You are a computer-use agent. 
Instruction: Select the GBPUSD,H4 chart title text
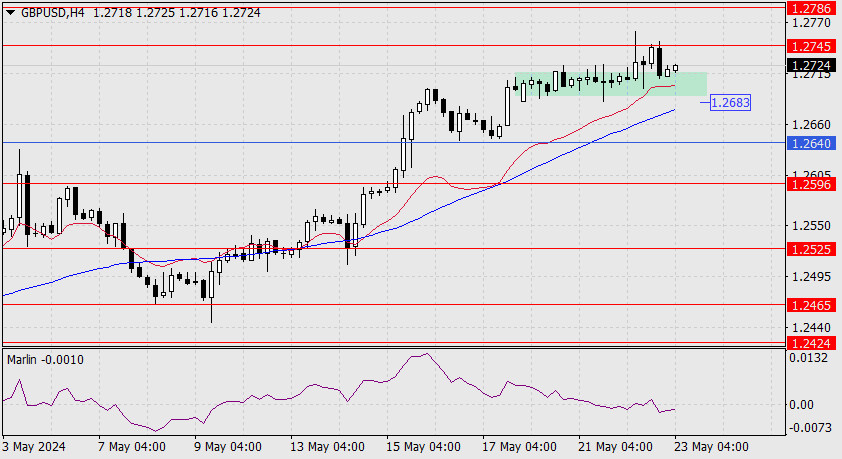53,12
